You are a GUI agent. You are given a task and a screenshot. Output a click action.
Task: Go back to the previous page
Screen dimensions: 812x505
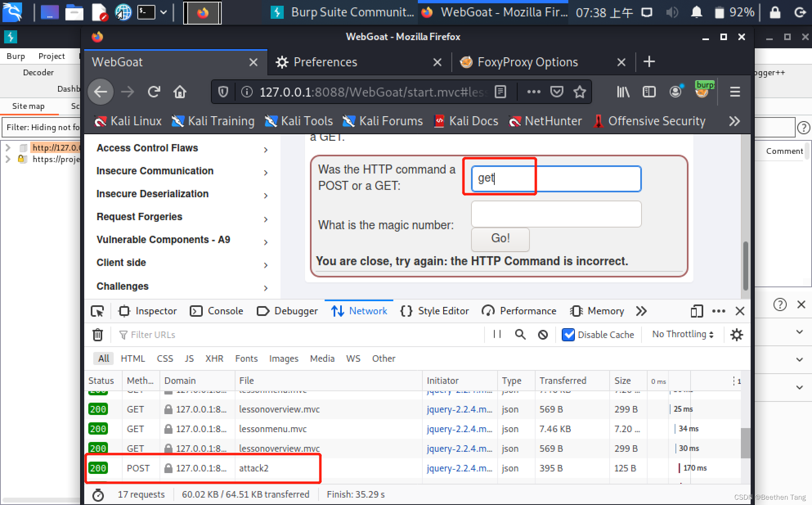pyautogui.click(x=101, y=92)
